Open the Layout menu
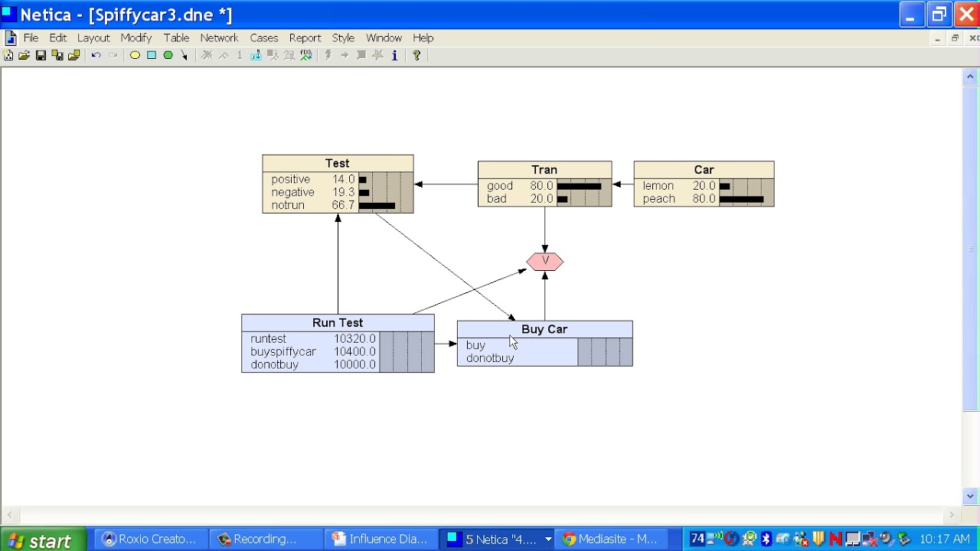 [93, 37]
